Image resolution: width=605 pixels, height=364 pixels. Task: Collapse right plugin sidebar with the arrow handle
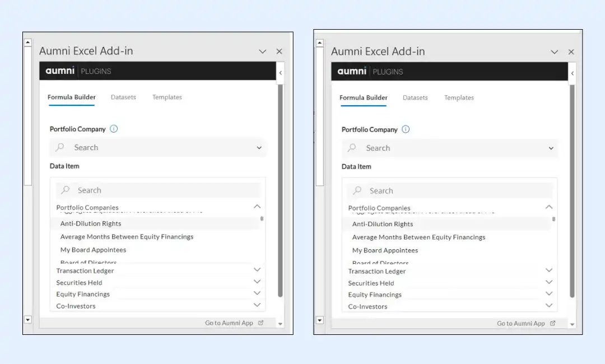(x=573, y=73)
